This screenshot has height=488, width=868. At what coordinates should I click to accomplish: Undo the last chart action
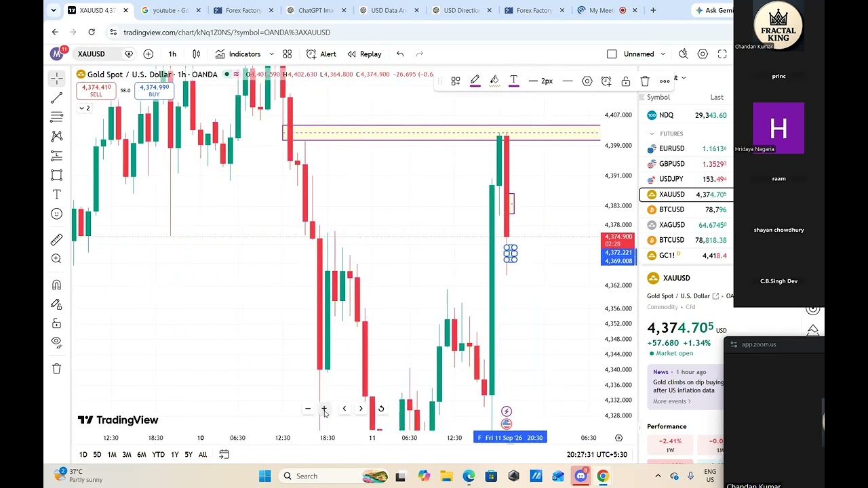[400, 54]
